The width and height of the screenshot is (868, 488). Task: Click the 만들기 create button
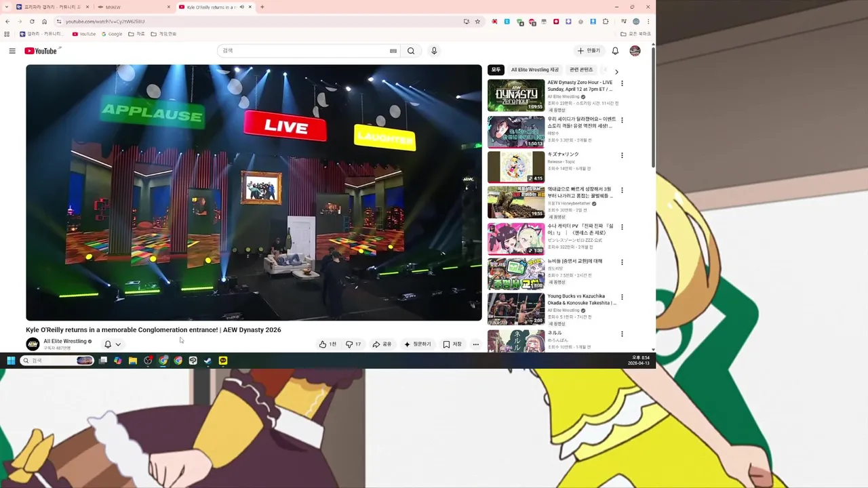pyautogui.click(x=589, y=51)
